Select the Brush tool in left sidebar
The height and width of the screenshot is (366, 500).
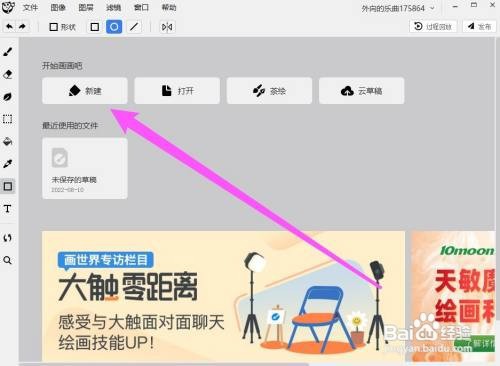[x=8, y=52]
